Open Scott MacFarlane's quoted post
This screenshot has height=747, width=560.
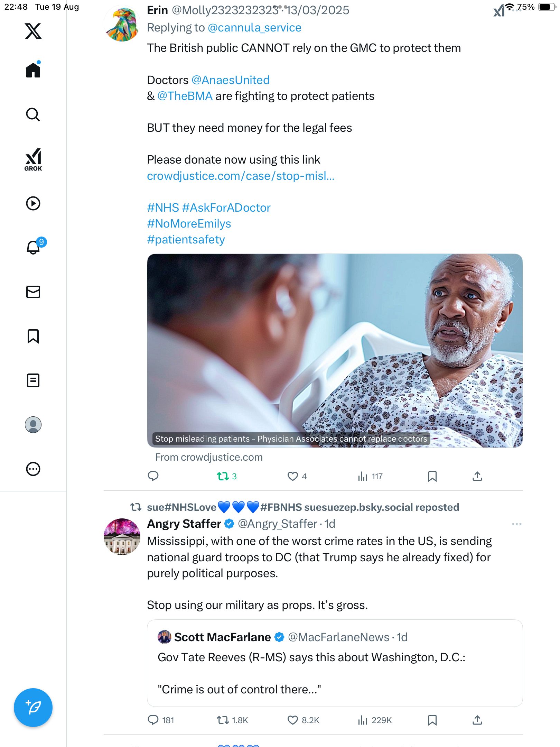[335, 663]
